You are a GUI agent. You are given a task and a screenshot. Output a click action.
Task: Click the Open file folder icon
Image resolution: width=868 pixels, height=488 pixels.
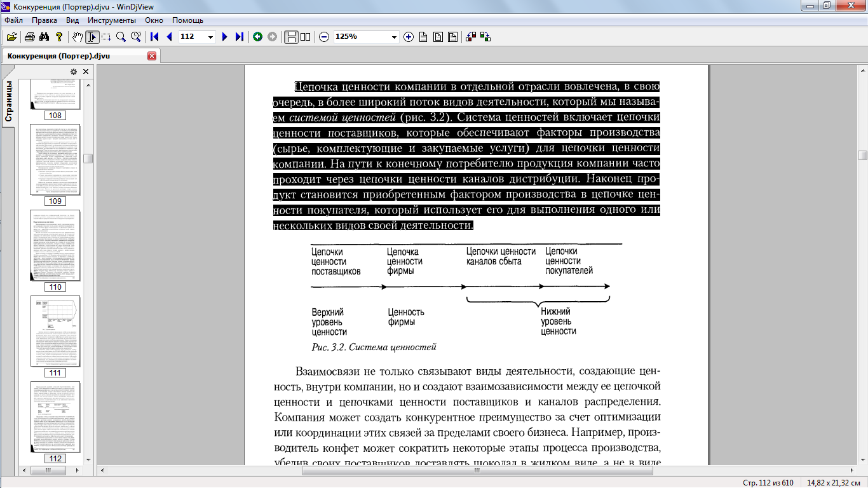click(11, 37)
